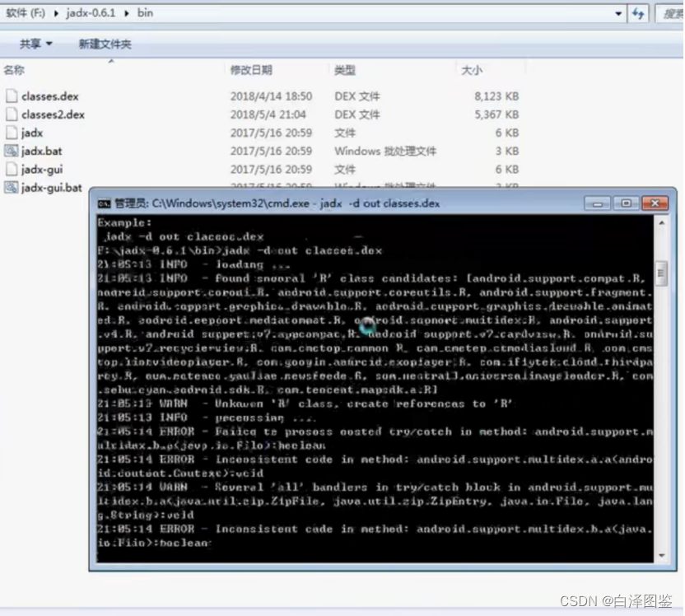Sort files by 大小 column
The width and height of the screenshot is (685, 616).
tap(472, 70)
